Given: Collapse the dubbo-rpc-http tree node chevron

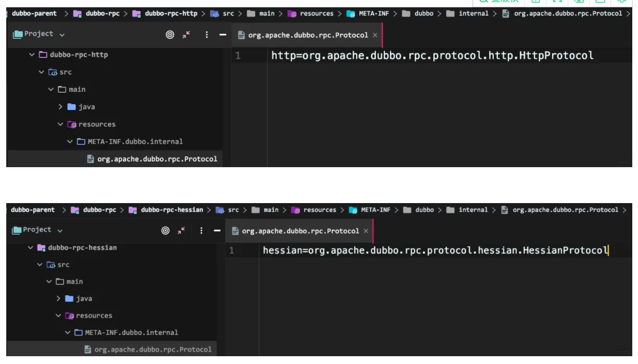Looking at the screenshot, I should tap(32, 55).
